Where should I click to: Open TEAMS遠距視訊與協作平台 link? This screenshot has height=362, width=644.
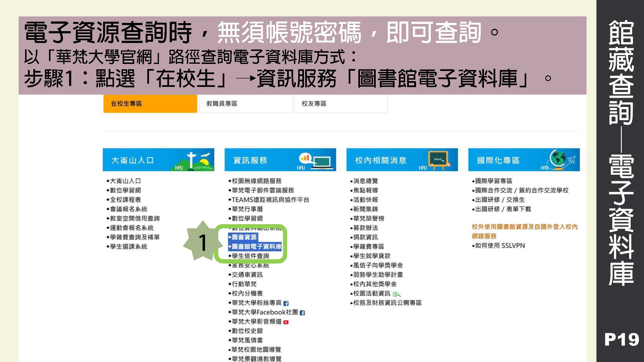pyautogui.click(x=270, y=200)
